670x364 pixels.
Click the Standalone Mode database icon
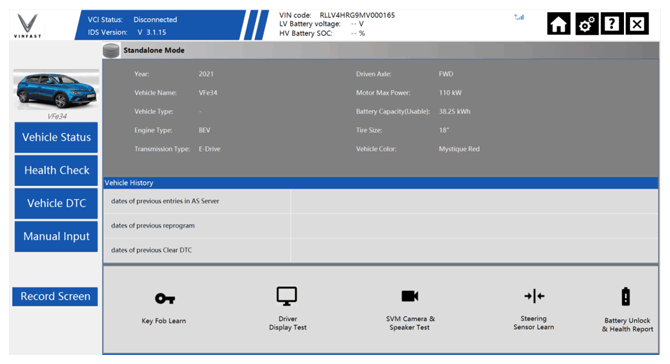point(111,50)
